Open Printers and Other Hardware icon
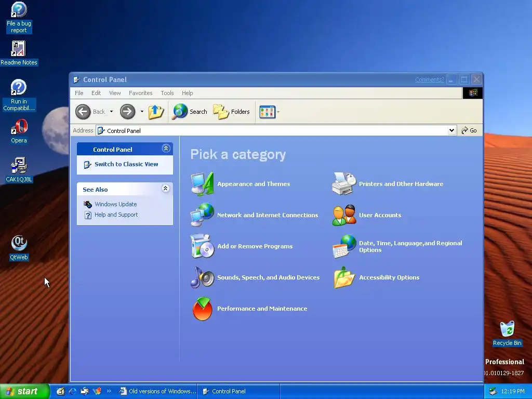The image size is (532, 399). [x=344, y=183]
